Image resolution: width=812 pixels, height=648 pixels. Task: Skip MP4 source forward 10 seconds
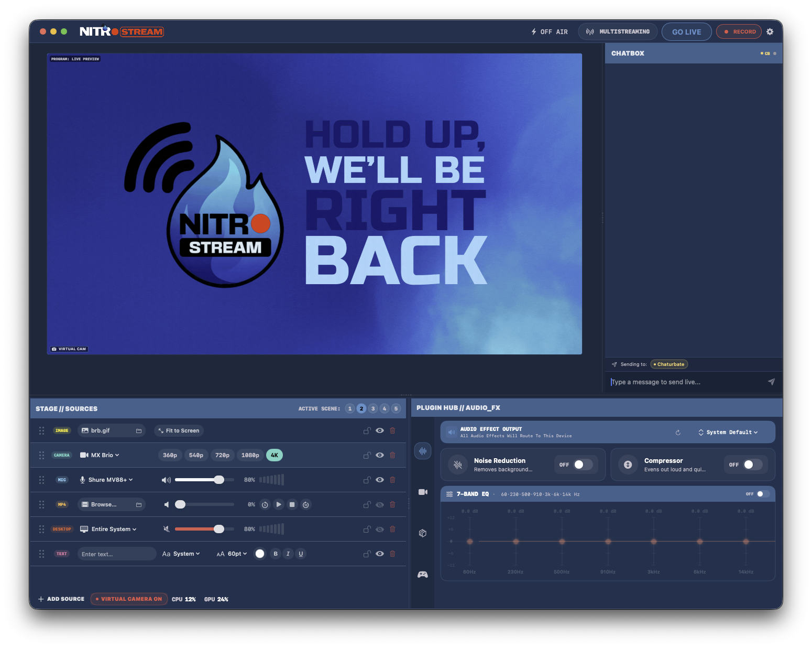306,504
